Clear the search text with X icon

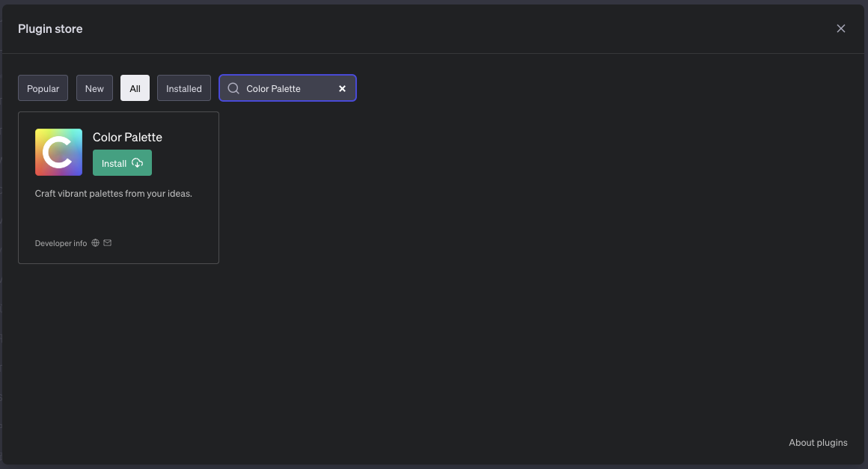tap(342, 88)
